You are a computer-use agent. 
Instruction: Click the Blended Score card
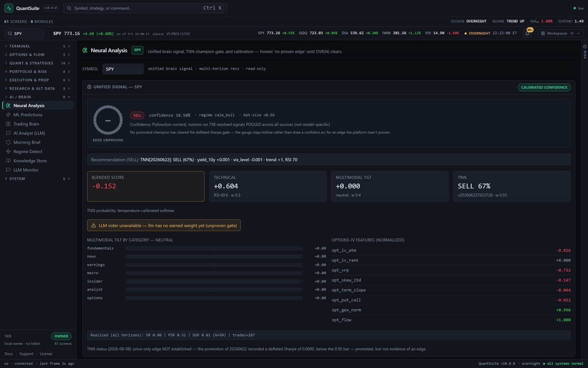pos(146,186)
